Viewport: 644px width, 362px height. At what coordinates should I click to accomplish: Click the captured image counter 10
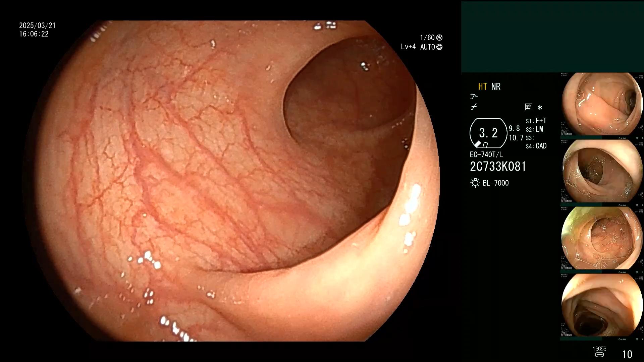coord(627,354)
